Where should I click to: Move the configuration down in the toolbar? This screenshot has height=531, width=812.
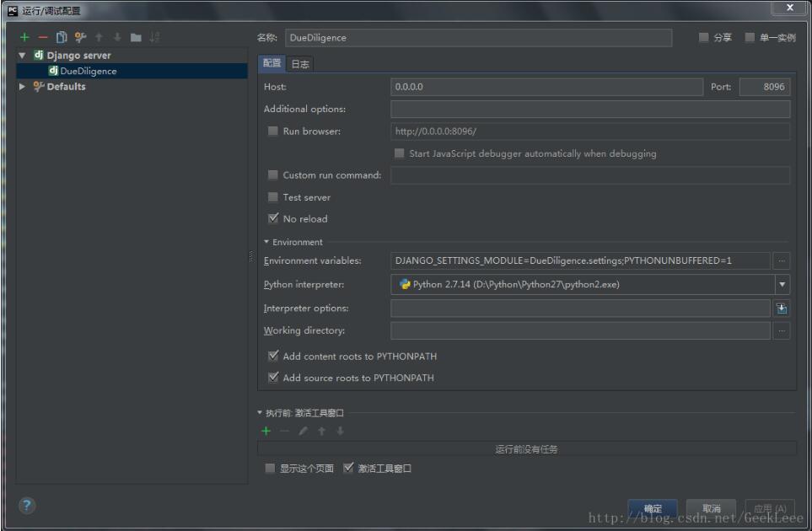[117, 37]
